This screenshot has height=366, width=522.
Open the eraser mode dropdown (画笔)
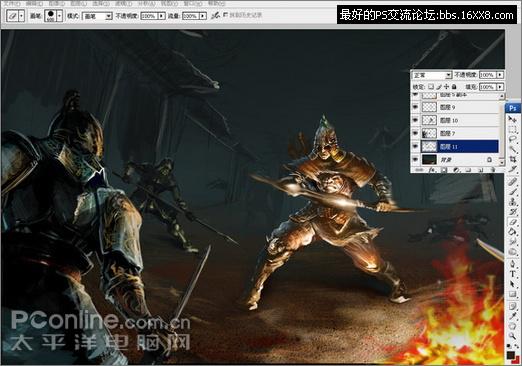click(97, 16)
